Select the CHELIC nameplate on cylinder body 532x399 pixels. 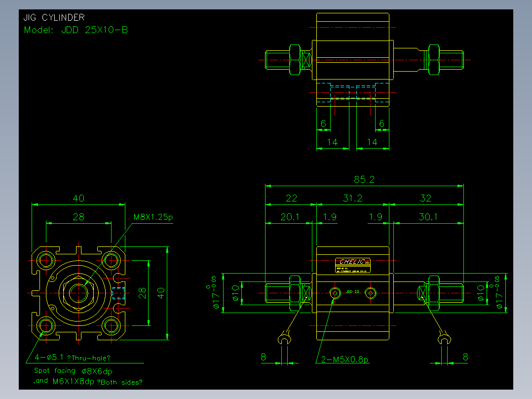pyautogui.click(x=352, y=265)
